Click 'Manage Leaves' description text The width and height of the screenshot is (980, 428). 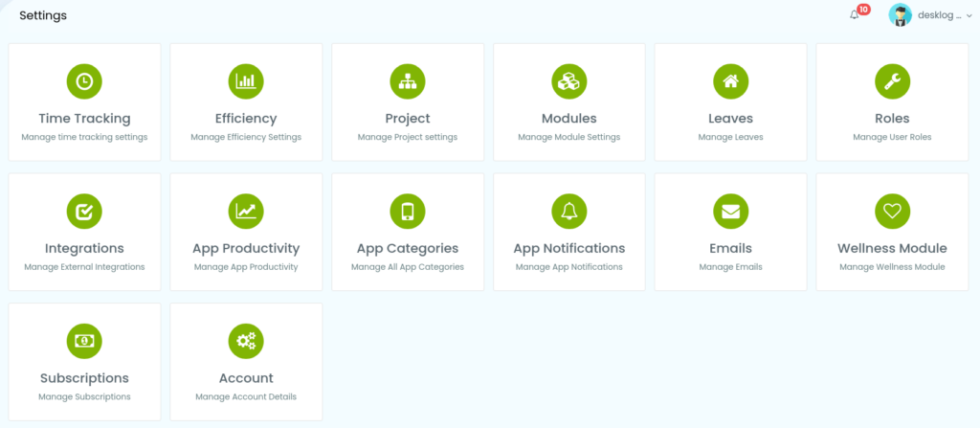[730, 137]
